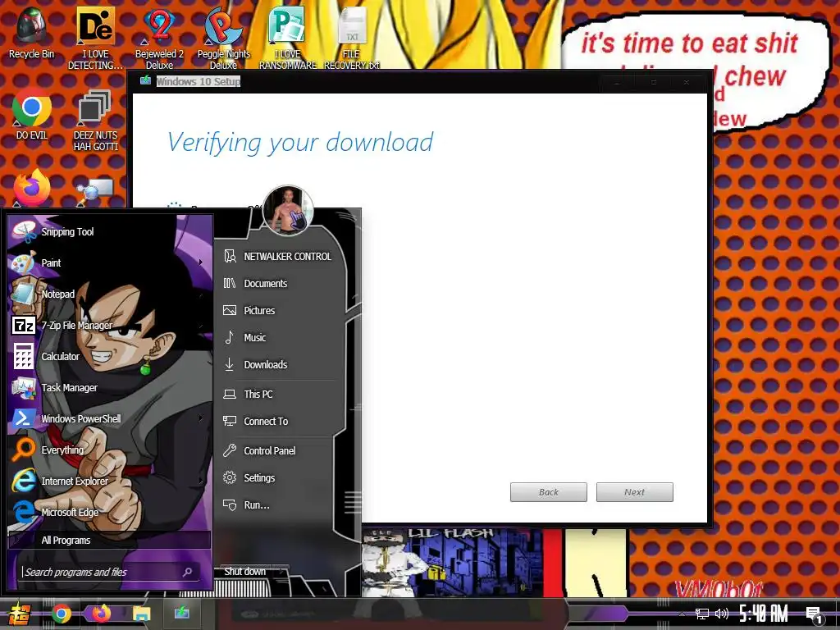Open Chrome from the taskbar
The height and width of the screenshot is (630, 840).
coord(61,614)
